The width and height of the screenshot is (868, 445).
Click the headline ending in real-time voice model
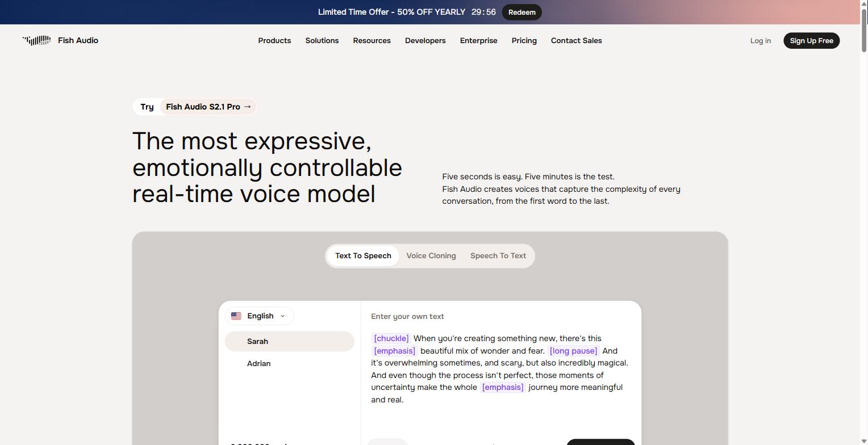tap(267, 167)
